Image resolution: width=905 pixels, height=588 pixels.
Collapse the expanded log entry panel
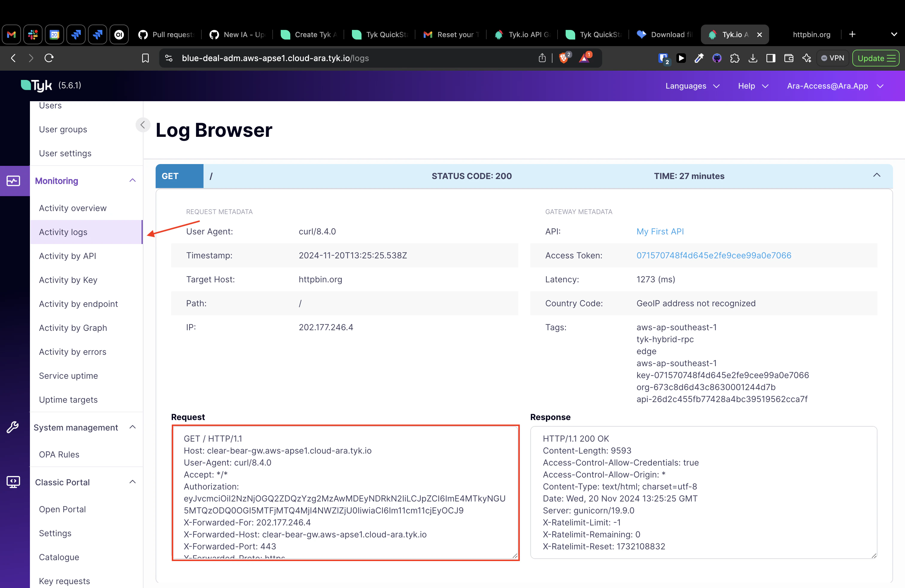pos(877,175)
